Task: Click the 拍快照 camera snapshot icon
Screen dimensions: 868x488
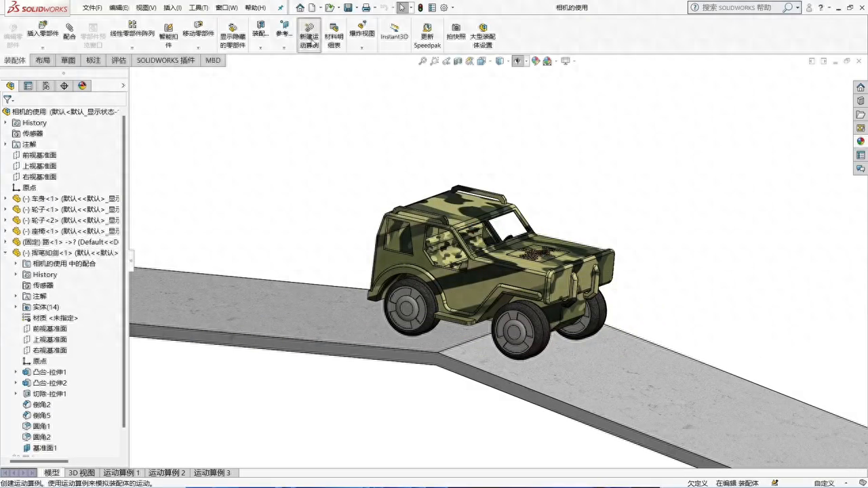Action: [x=456, y=31]
